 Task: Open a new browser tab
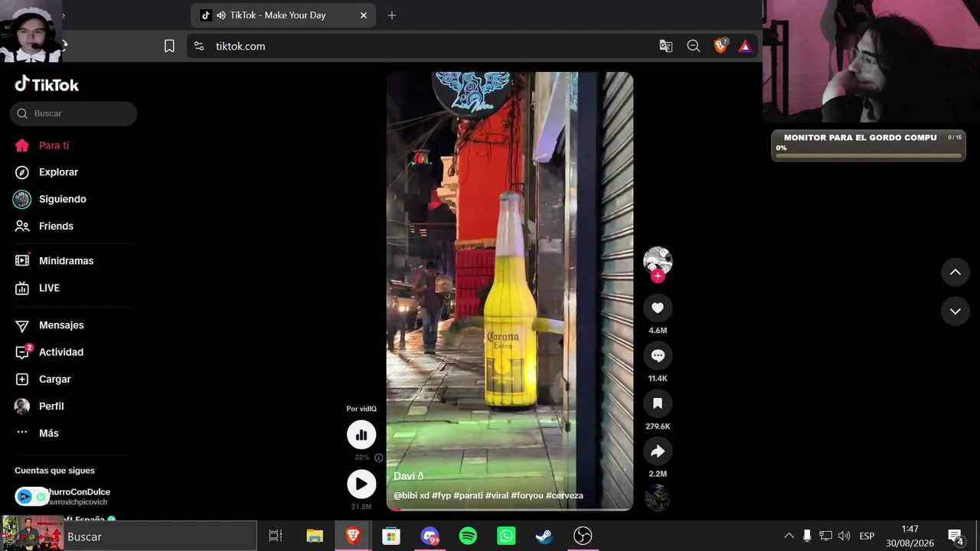point(392,15)
